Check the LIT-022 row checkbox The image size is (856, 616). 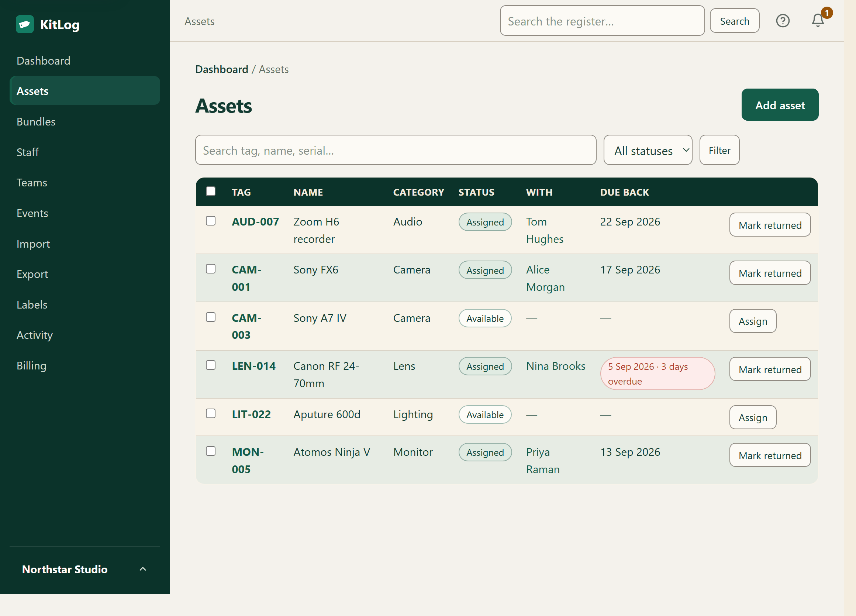tap(211, 413)
